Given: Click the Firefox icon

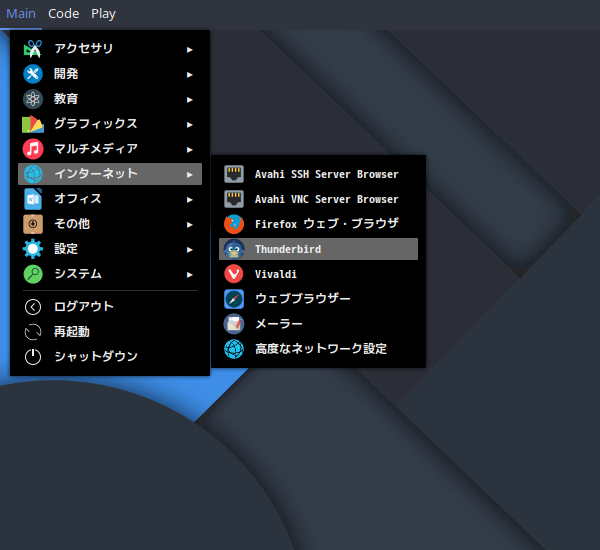Looking at the screenshot, I should pos(234,224).
